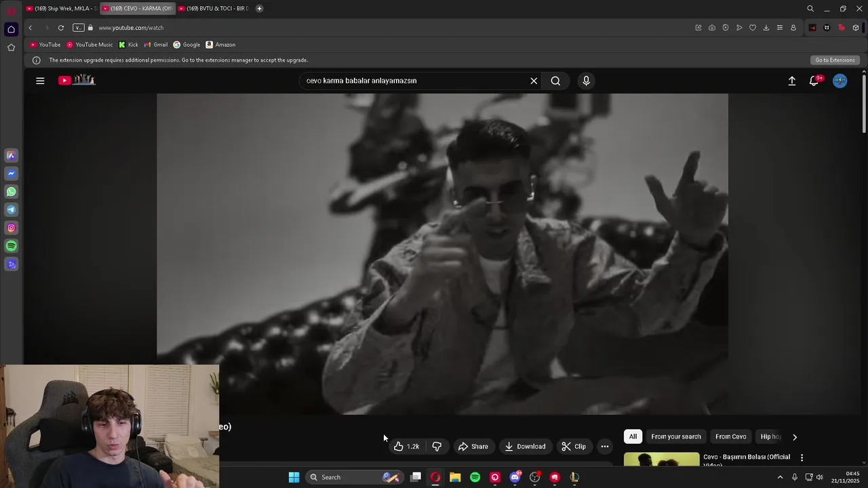Viewport: 868px width, 488px height.
Task: Open the VPN badge in address bar
Action: [78, 28]
